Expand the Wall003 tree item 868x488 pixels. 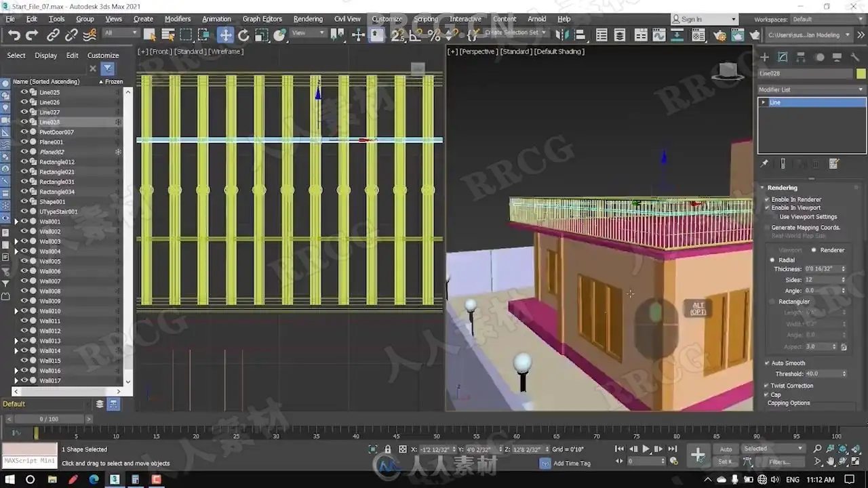coord(16,241)
